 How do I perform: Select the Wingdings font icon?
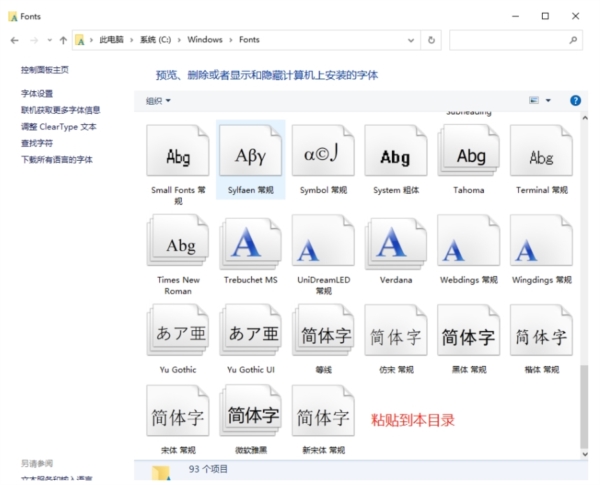(541, 240)
